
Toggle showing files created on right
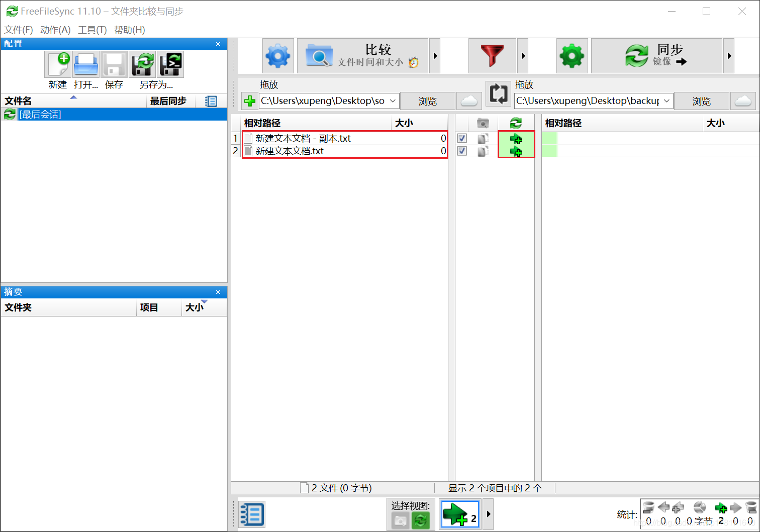pos(460,514)
